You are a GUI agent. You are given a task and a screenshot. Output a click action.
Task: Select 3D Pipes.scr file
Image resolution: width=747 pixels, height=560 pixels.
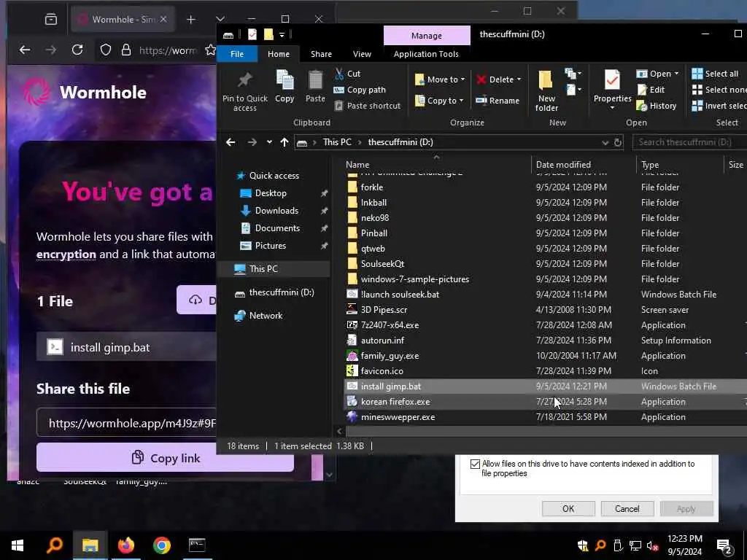click(x=384, y=309)
